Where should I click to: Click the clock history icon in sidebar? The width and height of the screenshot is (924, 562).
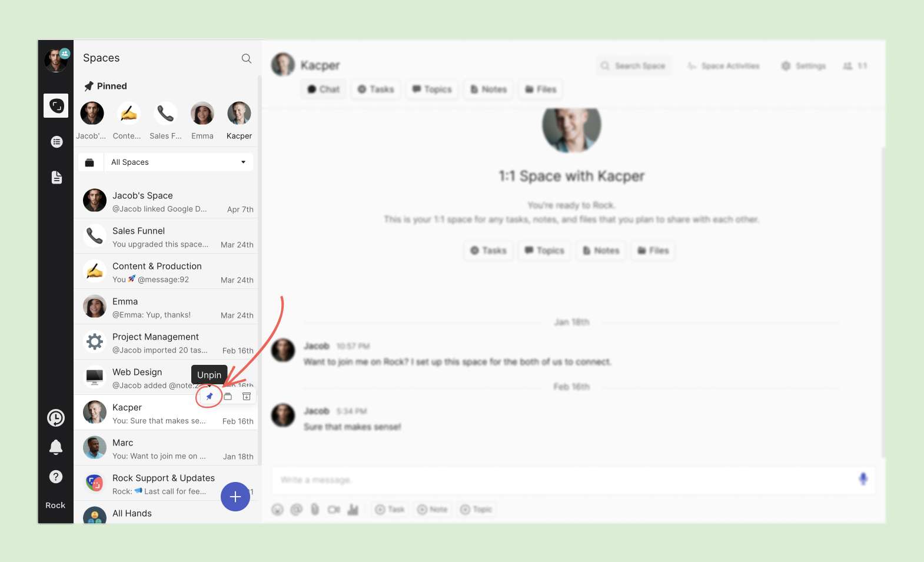(56, 418)
